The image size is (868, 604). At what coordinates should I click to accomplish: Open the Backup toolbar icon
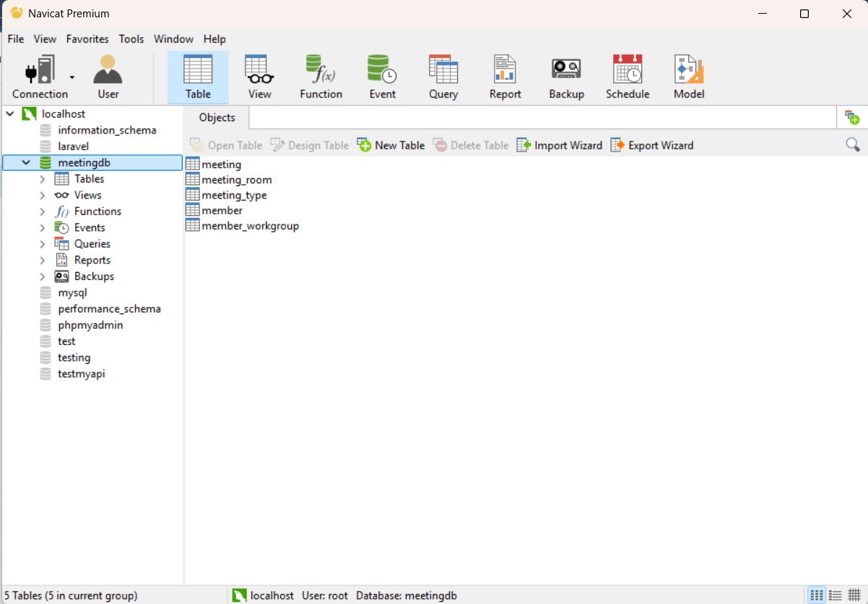566,77
